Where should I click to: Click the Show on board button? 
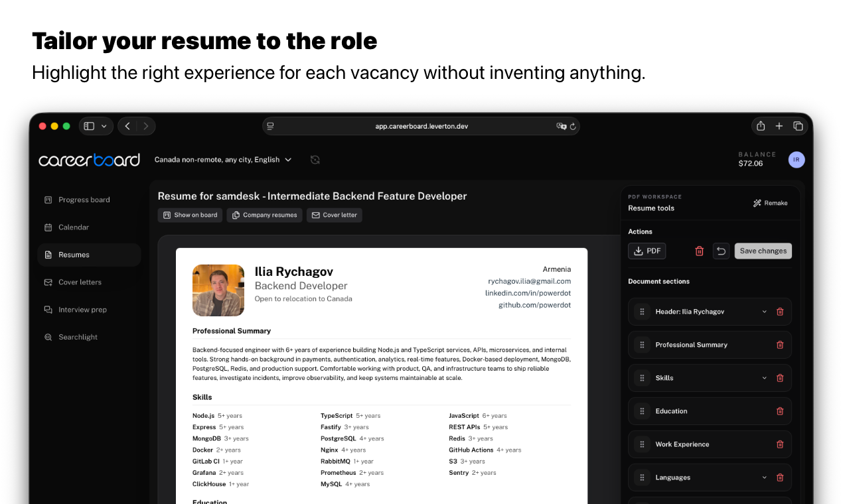[190, 215]
